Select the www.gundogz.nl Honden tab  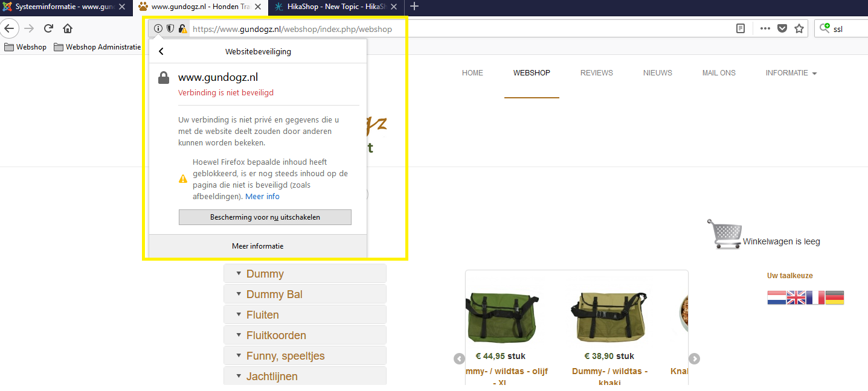200,7
